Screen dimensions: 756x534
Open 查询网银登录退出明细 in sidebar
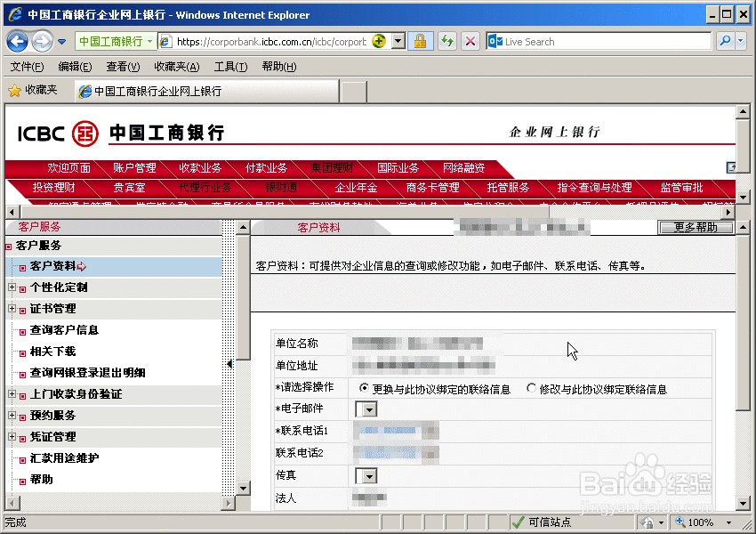click(88, 372)
